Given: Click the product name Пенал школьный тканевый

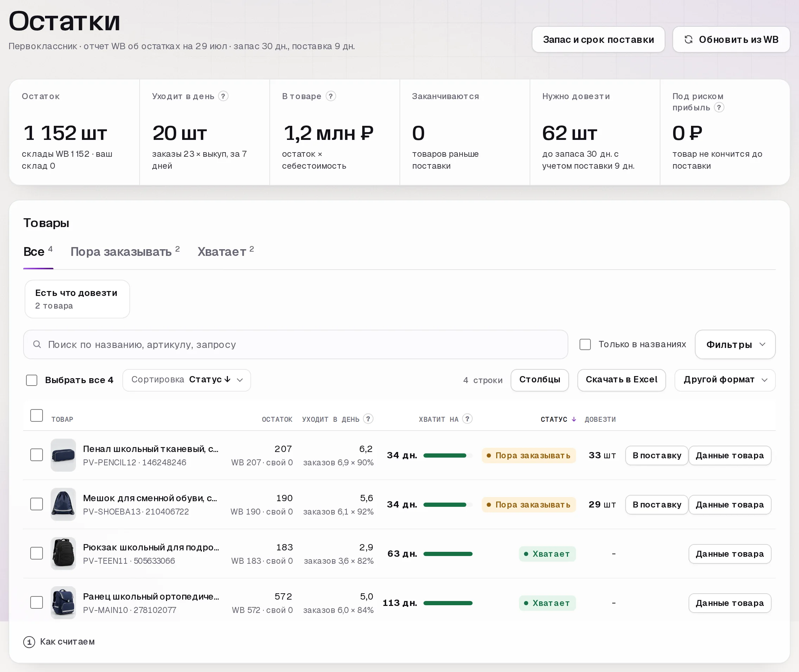Looking at the screenshot, I should (x=151, y=449).
